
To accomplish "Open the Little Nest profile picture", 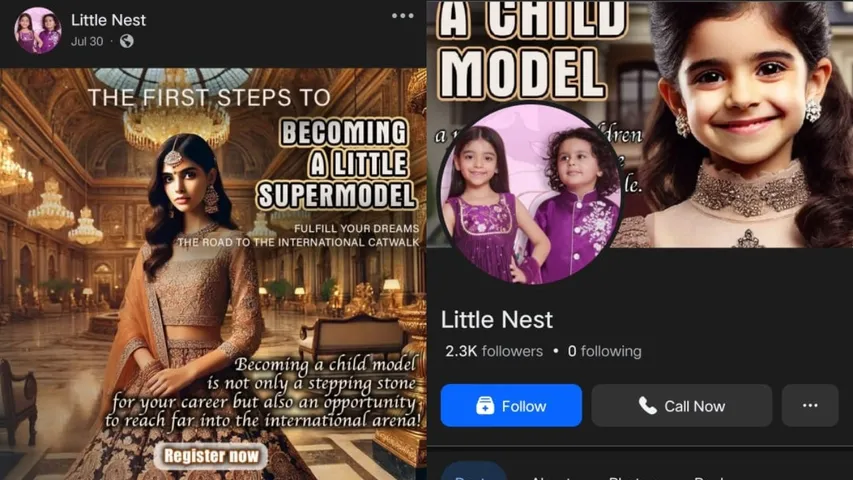I will pyautogui.click(x=530, y=194).
